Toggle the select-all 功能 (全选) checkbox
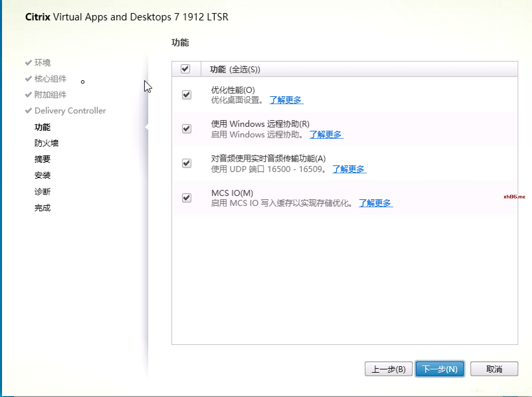 coord(185,69)
